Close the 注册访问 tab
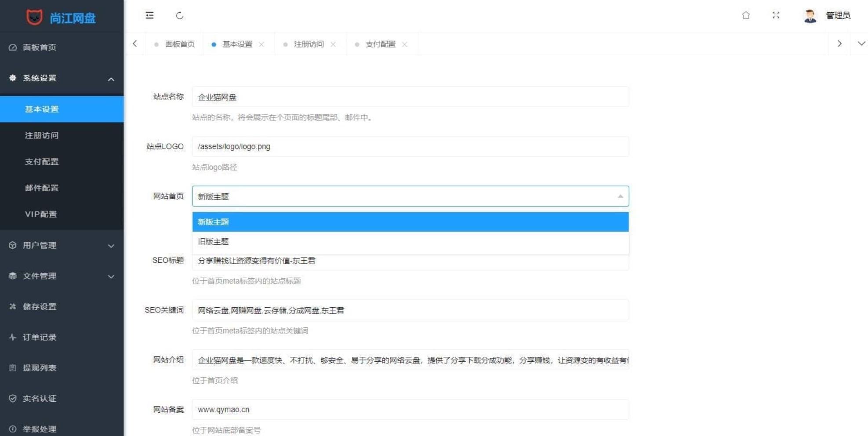868x436 pixels. click(333, 44)
